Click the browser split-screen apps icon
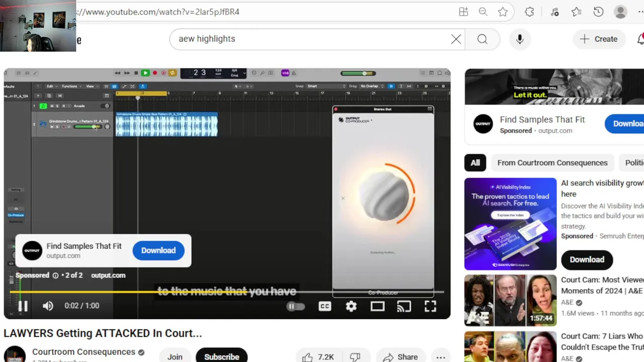Screen dimensions: 644x362 click(x=463, y=12)
